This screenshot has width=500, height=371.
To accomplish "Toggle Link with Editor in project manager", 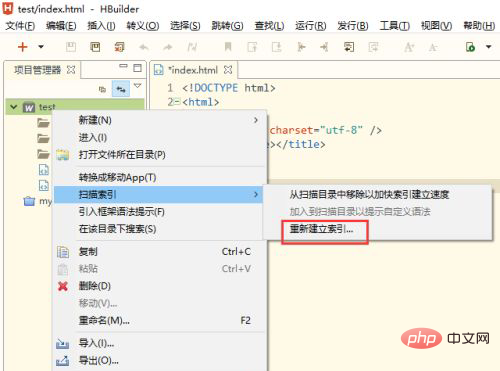I will click(x=121, y=89).
